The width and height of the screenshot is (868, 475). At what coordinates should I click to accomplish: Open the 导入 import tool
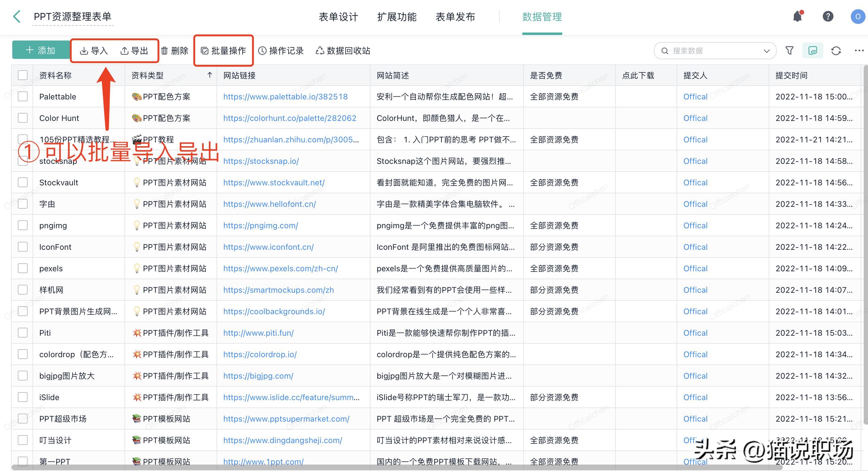[95, 51]
